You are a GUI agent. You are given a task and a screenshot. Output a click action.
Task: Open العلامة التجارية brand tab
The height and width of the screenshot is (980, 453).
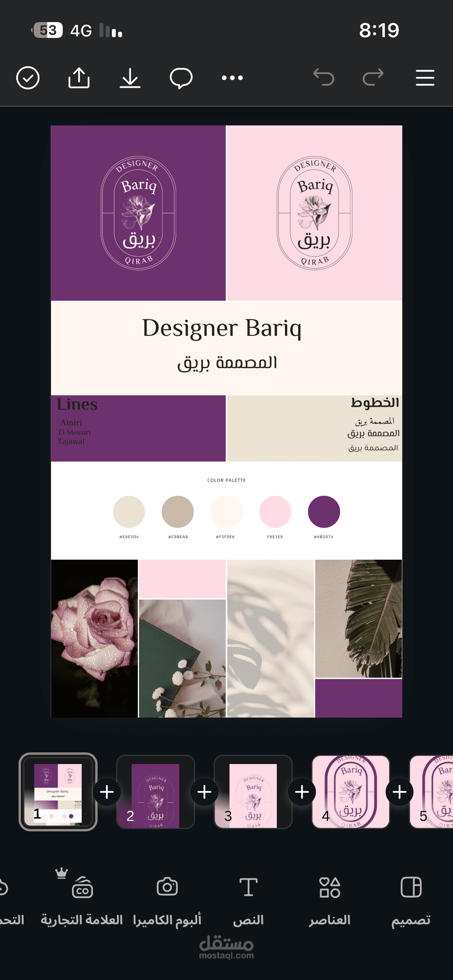(82, 901)
